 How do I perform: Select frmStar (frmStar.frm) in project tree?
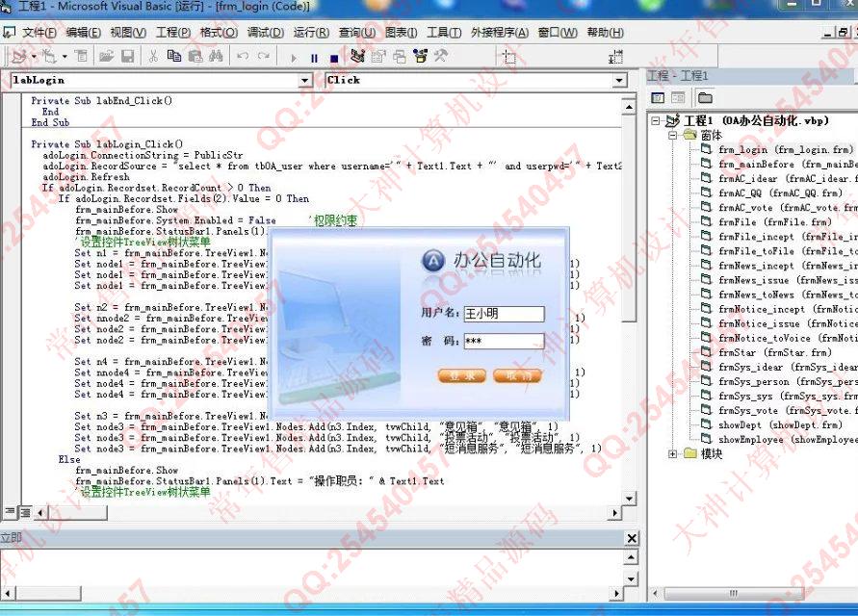pyautogui.click(x=775, y=353)
